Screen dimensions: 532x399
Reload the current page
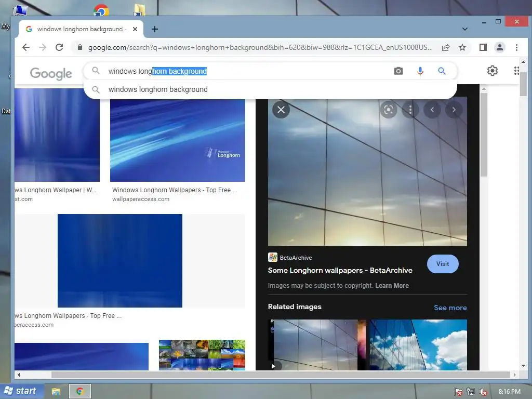click(59, 47)
